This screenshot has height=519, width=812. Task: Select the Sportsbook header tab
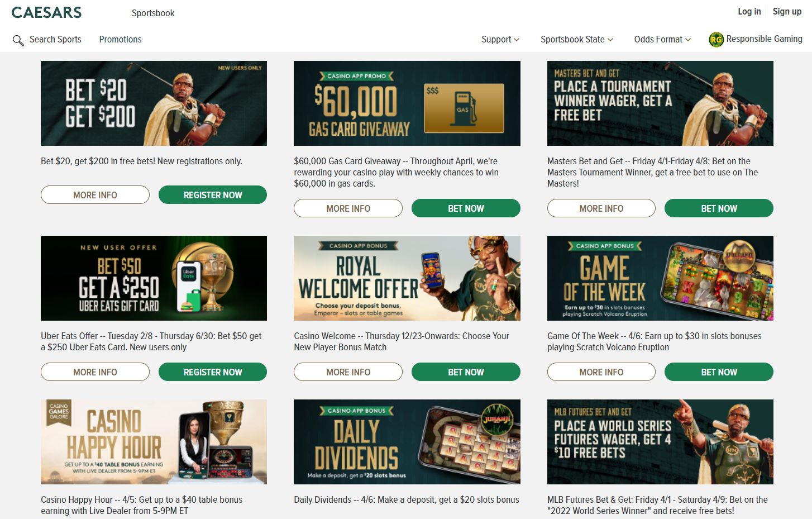click(x=153, y=13)
